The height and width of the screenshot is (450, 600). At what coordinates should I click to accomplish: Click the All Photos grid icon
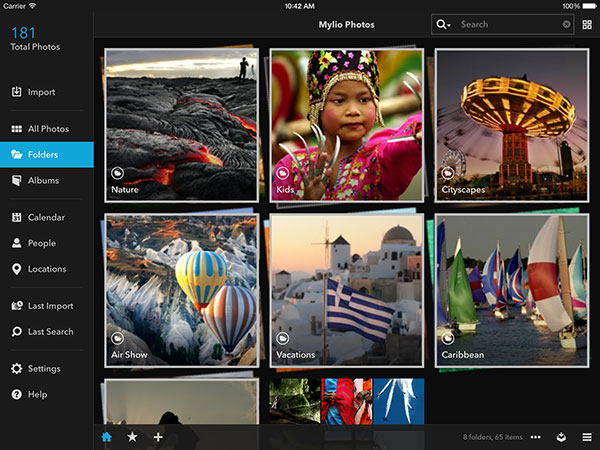tap(16, 129)
